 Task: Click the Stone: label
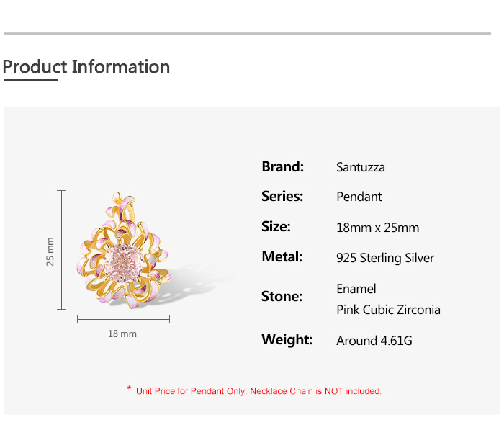(x=282, y=296)
